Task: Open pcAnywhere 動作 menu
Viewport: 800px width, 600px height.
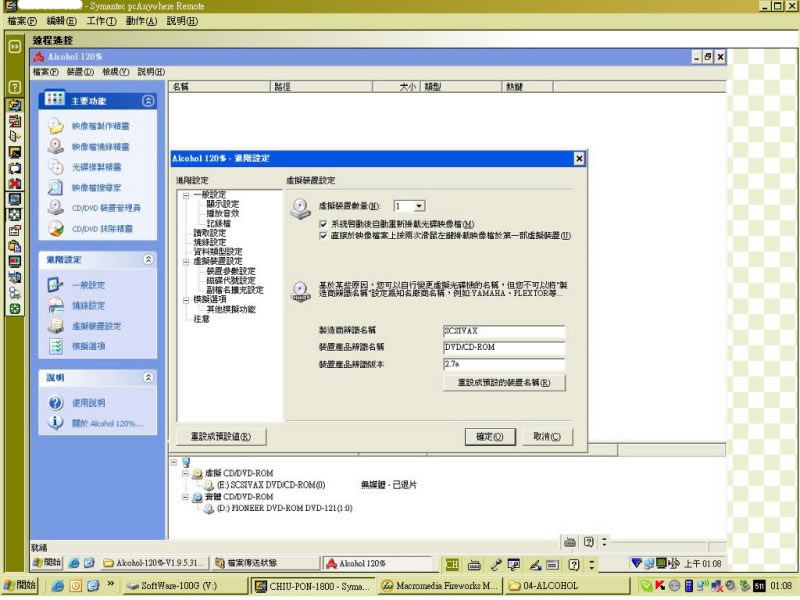Action: (141, 21)
